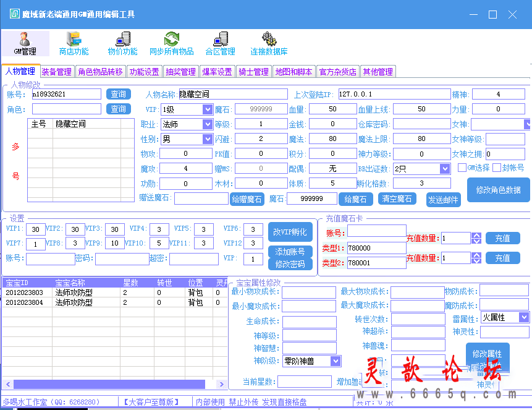Select pet row 2012023804
The image size is (532, 410).
[115, 302]
